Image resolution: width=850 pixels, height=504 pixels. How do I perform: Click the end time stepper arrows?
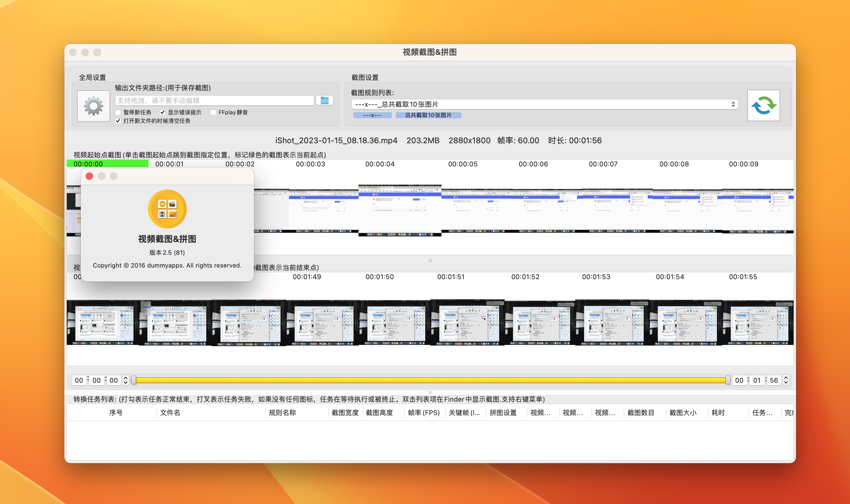click(786, 380)
